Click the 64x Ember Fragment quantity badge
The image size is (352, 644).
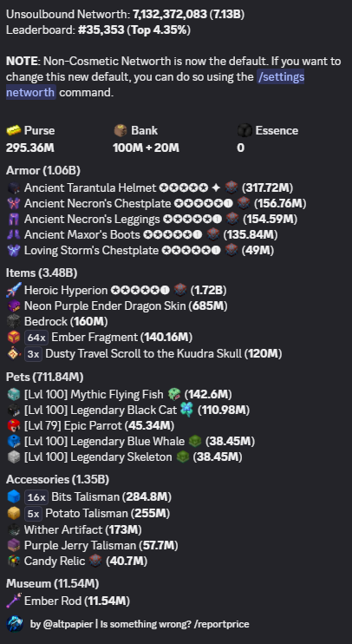36,338
